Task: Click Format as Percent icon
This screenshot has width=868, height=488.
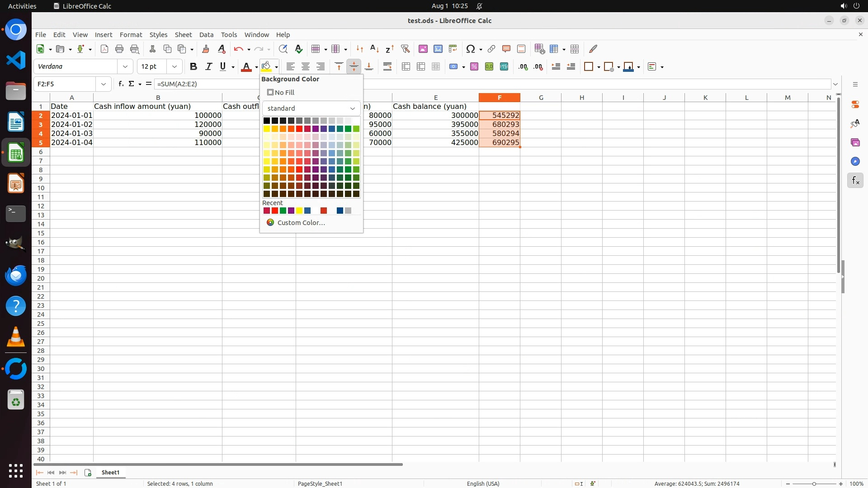Action: point(474,67)
